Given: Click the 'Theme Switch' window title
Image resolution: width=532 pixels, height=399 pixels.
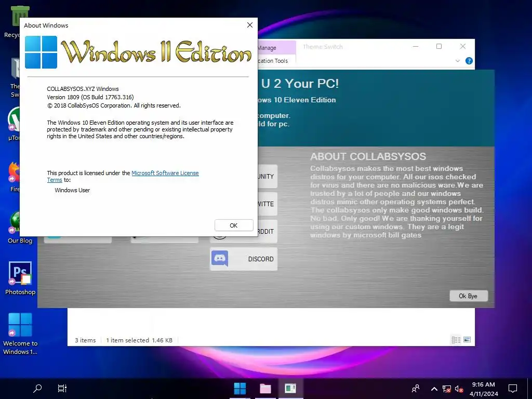Looking at the screenshot, I should point(323,47).
